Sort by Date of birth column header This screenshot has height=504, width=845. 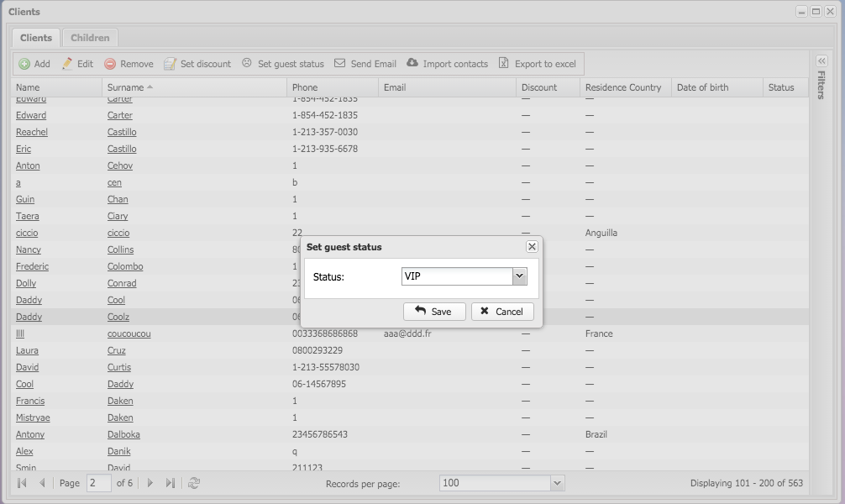(x=717, y=87)
